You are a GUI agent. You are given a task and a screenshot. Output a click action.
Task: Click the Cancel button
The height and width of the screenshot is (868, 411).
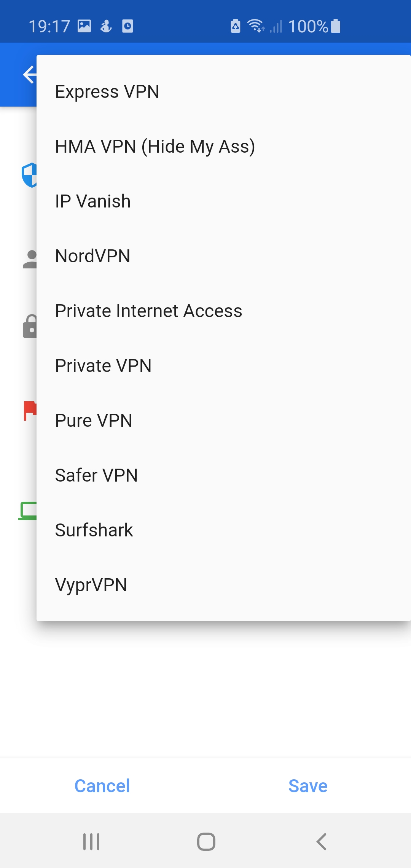point(102,786)
